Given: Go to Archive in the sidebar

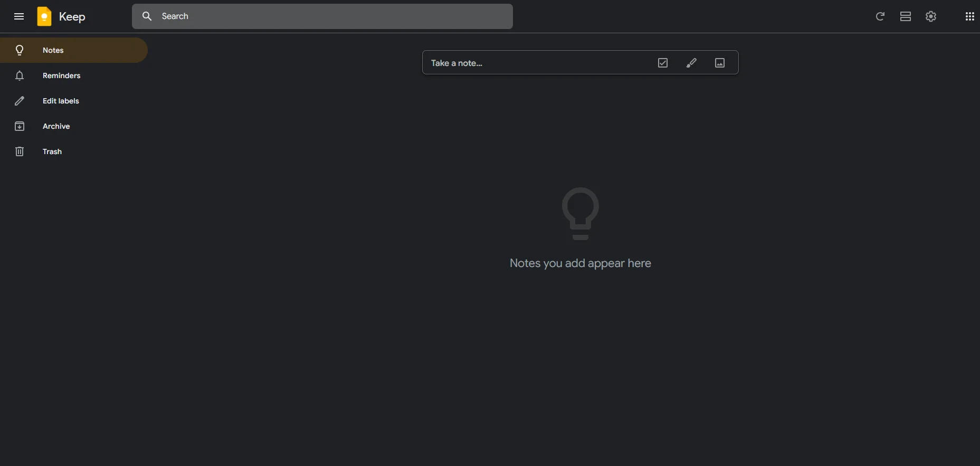Looking at the screenshot, I should click(x=74, y=126).
